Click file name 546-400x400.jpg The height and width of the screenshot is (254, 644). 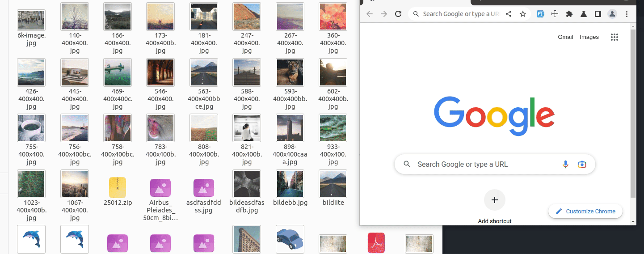tap(160, 99)
